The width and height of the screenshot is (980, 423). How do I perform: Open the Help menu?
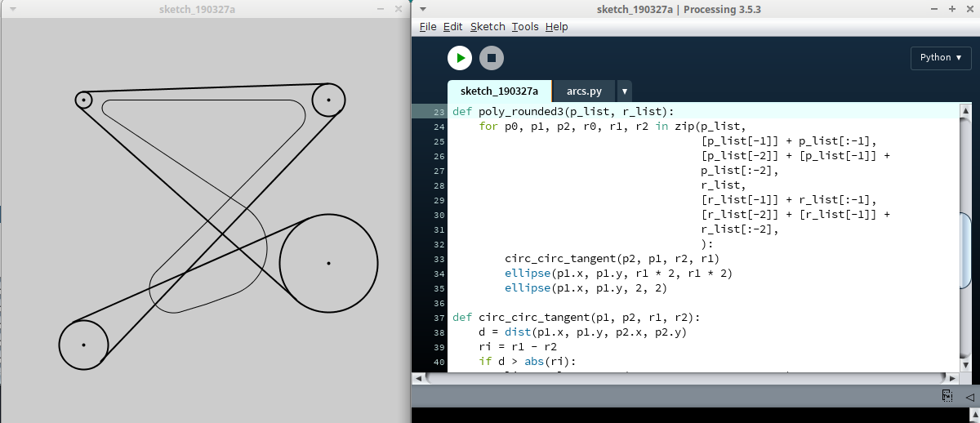point(556,27)
